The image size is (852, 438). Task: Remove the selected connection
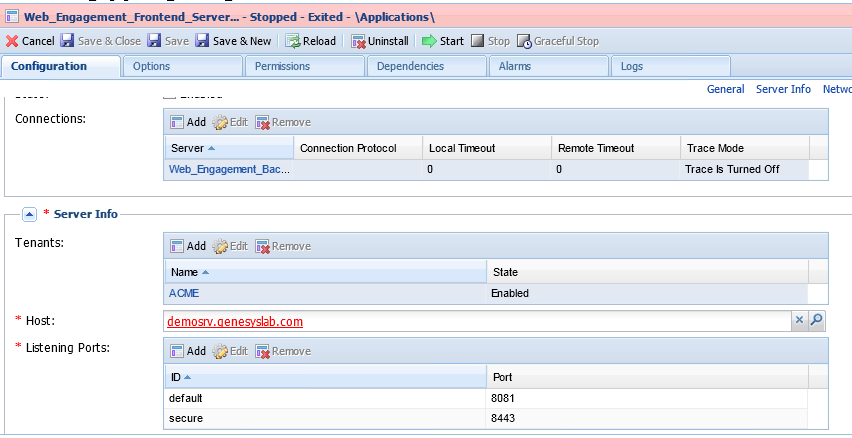point(284,122)
